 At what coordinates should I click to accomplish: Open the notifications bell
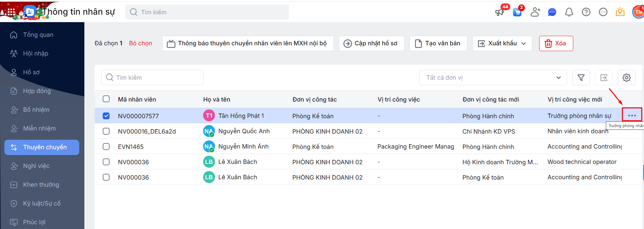click(x=569, y=12)
